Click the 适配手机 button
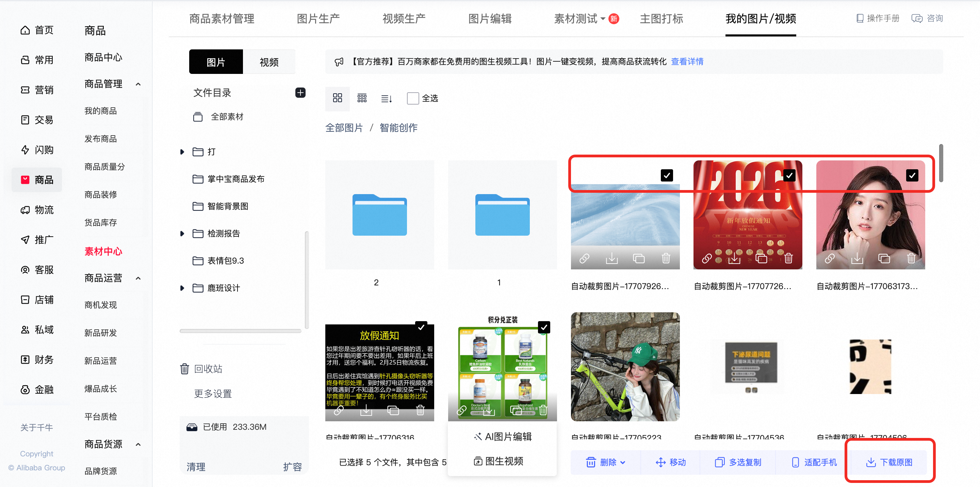This screenshot has width=980, height=487. tap(814, 462)
